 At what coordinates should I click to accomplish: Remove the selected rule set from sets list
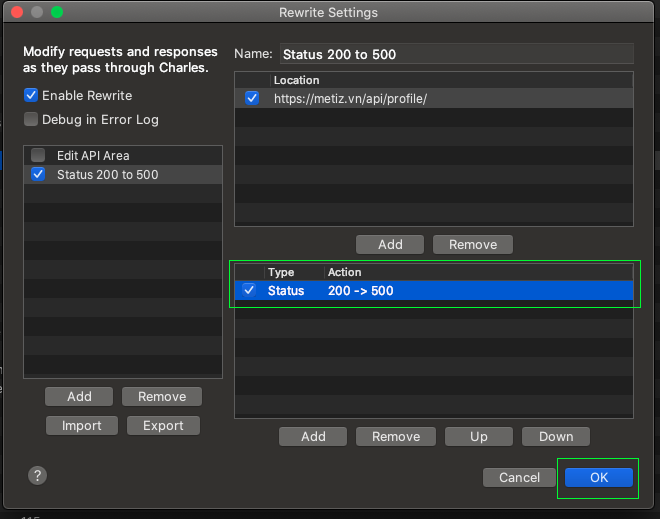click(x=162, y=397)
